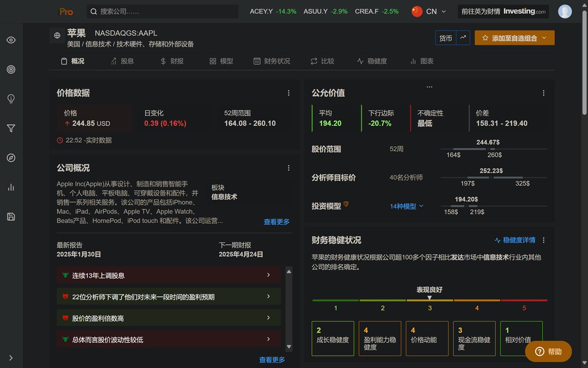
Task: Click the 前往英为财情 Investing.com link
Action: pos(503,11)
